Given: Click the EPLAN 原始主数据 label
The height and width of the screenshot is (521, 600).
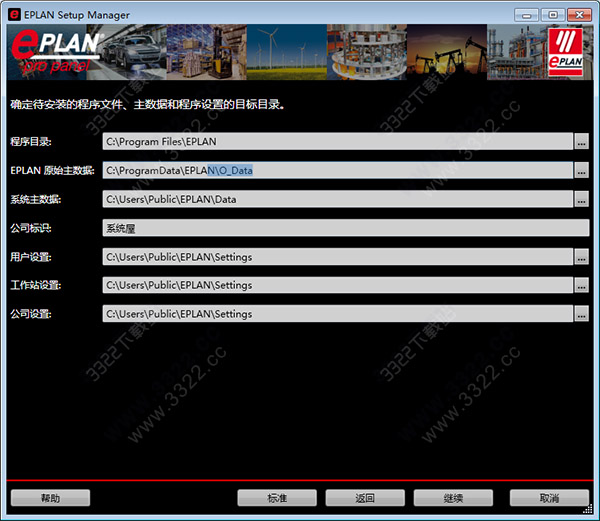Looking at the screenshot, I should coord(52,170).
